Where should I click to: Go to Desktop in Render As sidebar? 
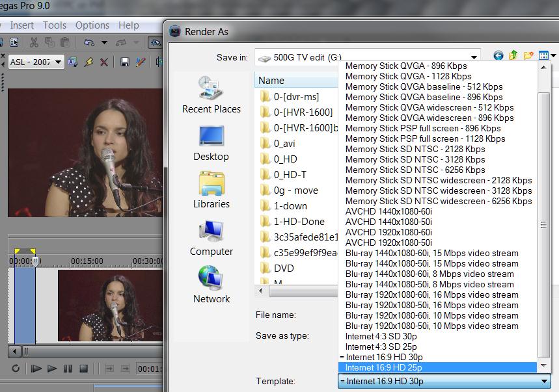coord(211,143)
